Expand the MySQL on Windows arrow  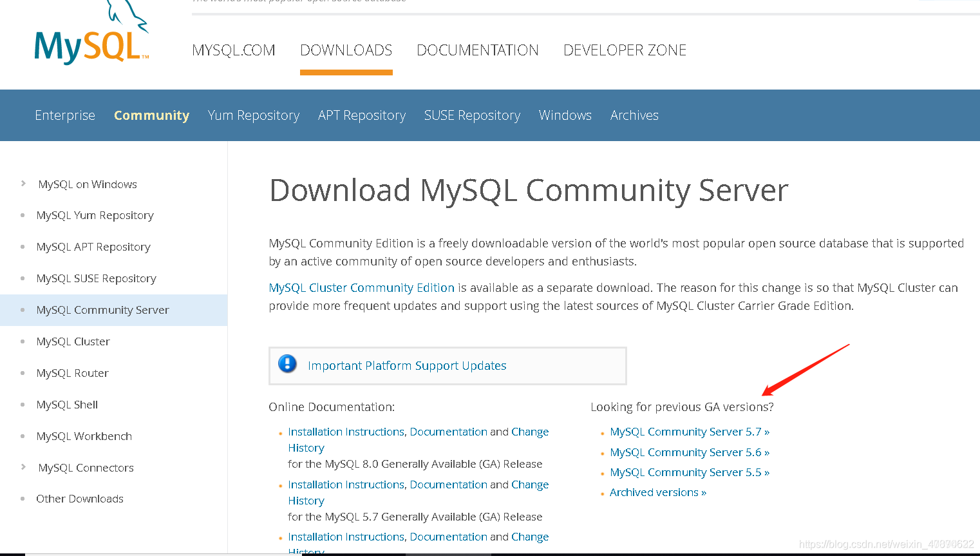click(x=23, y=184)
